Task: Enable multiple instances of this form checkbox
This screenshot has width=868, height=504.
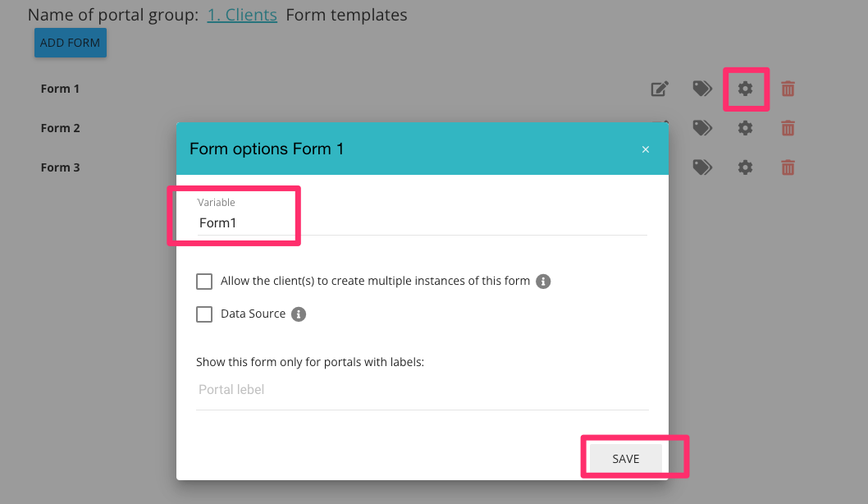Action: (x=204, y=282)
